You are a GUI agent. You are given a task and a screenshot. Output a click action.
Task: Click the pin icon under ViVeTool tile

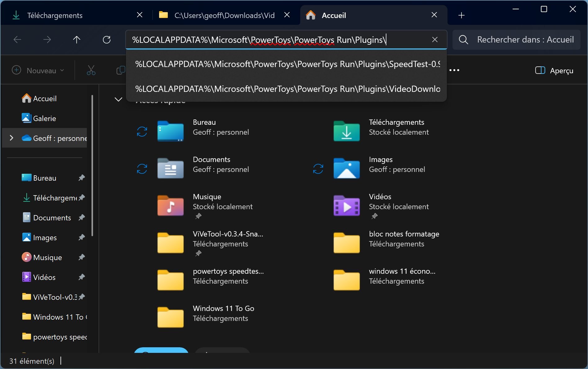(198, 253)
